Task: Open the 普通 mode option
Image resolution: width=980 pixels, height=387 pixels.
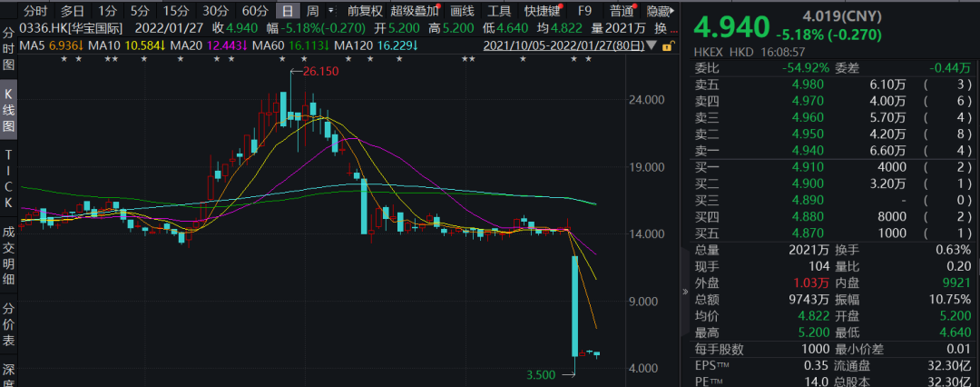Action: coord(622,11)
